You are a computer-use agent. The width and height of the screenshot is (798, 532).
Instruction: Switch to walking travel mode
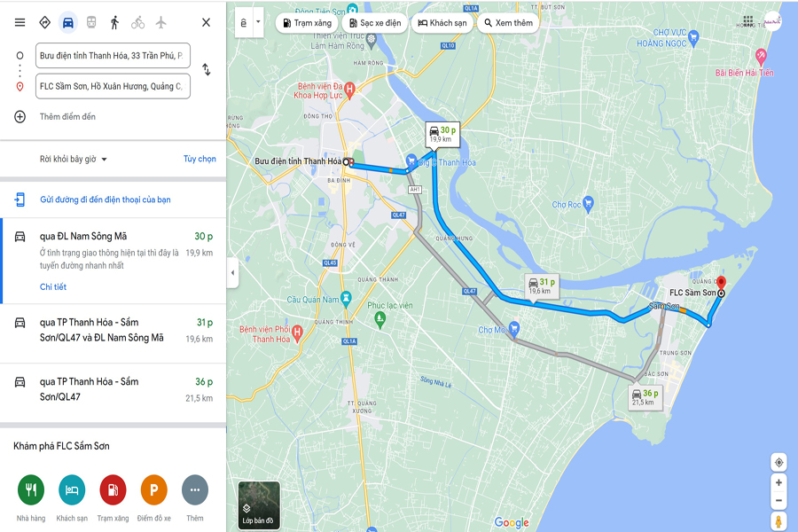114,22
